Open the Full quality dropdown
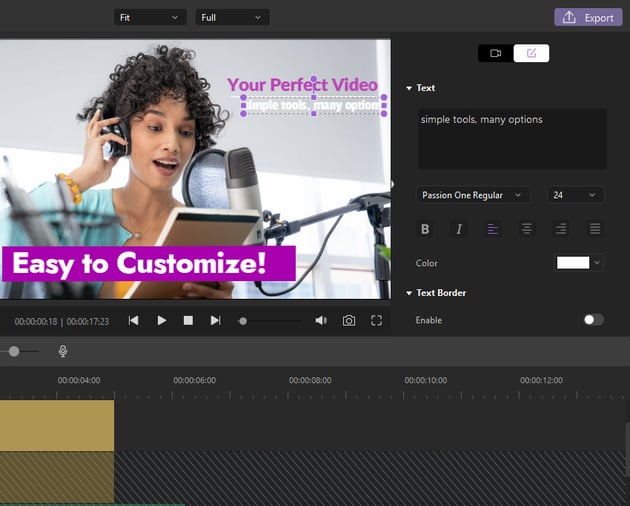Viewport: 630px width, 506px height. tap(232, 18)
